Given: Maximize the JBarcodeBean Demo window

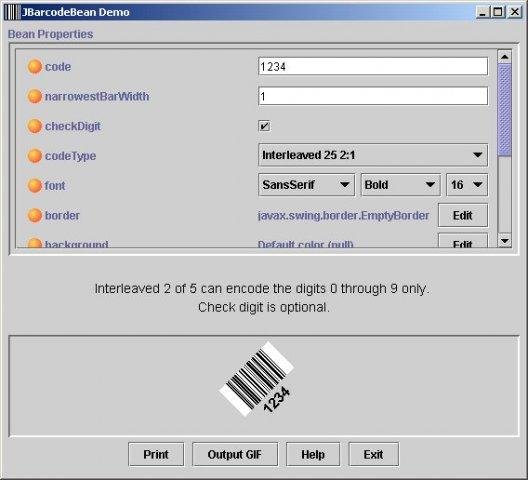Looking at the screenshot, I should pos(498,12).
